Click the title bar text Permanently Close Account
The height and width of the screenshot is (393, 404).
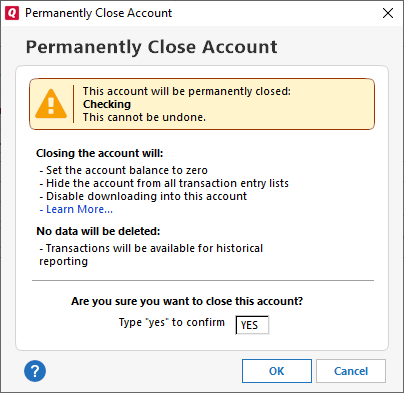click(98, 13)
